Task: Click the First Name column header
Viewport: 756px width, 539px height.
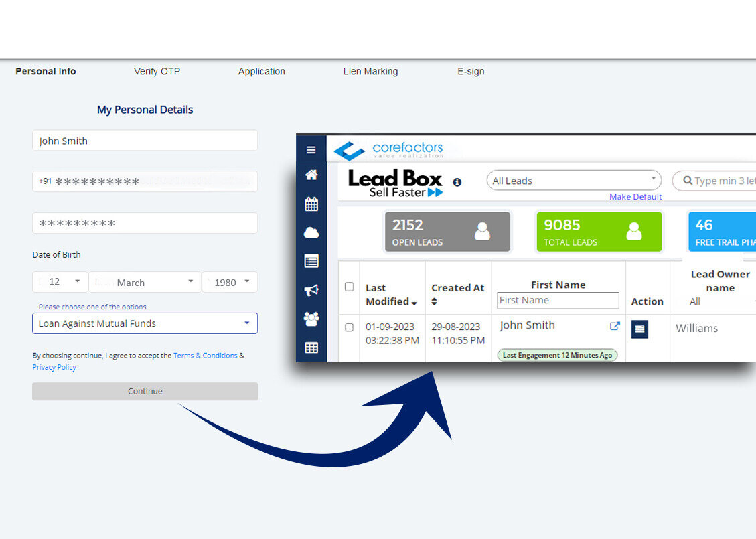Action: tap(558, 285)
